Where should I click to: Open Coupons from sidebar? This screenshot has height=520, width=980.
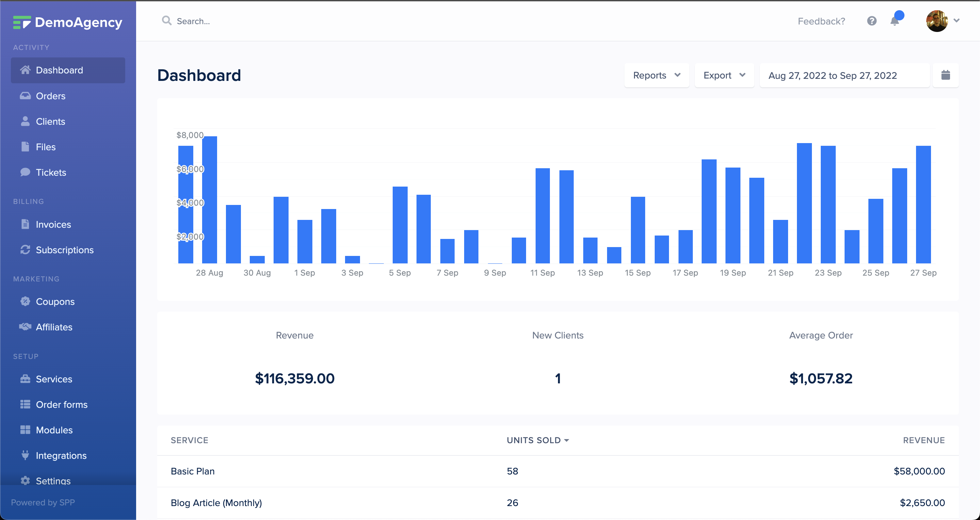pyautogui.click(x=55, y=301)
